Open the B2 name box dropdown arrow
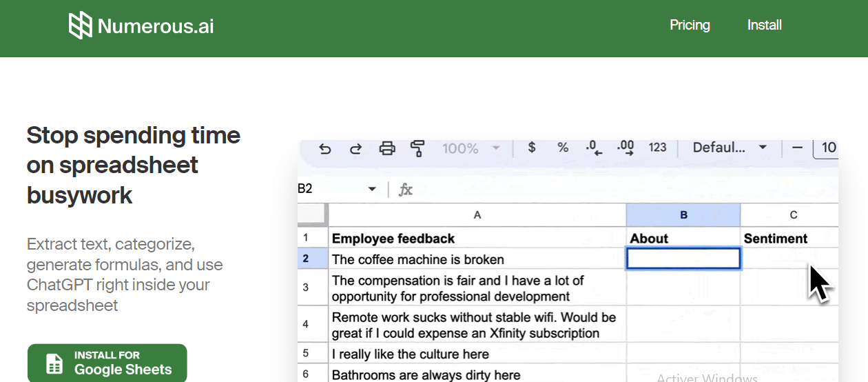The image size is (868, 382). (x=372, y=189)
